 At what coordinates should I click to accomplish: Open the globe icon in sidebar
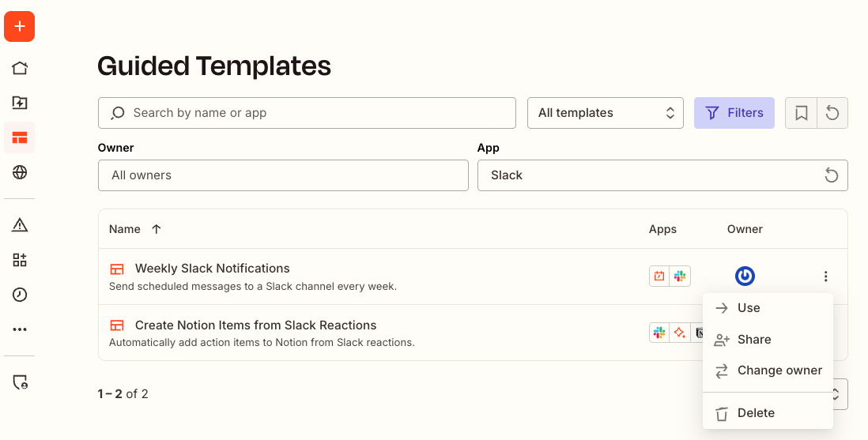pos(20,172)
